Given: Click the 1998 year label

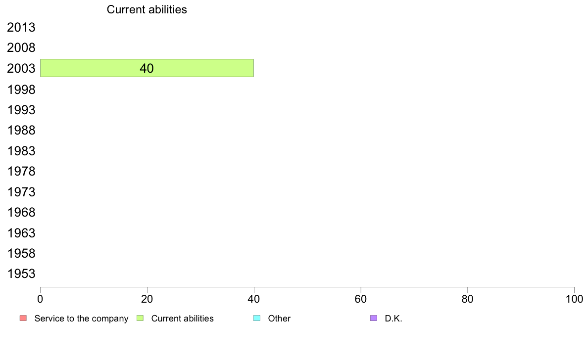Looking at the screenshot, I should pyautogui.click(x=21, y=90).
